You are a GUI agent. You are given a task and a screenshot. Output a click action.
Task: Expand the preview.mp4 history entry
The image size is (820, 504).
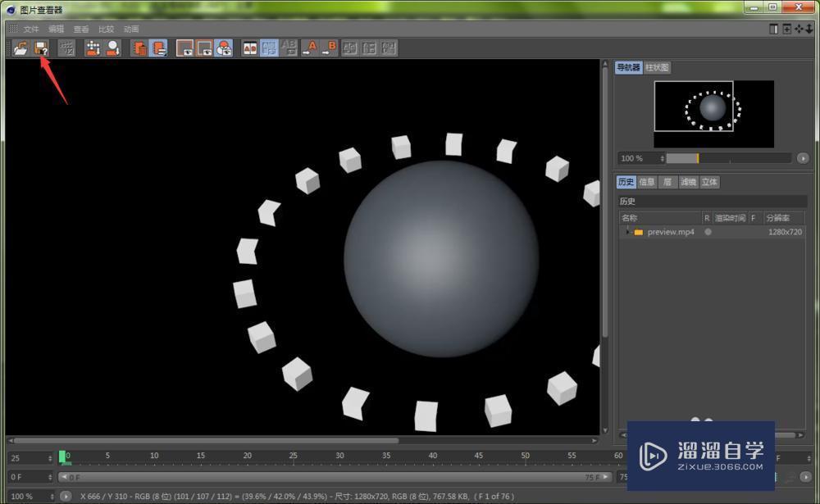coord(627,232)
